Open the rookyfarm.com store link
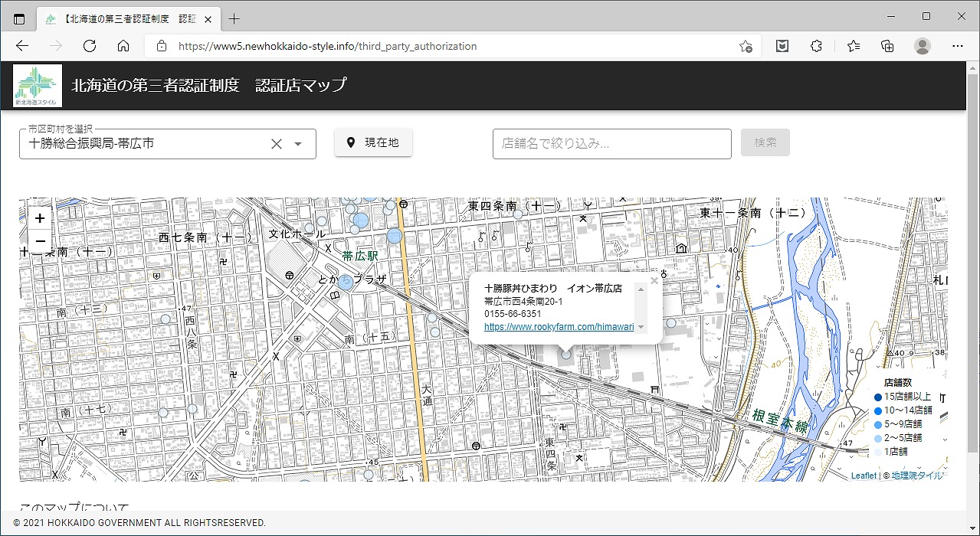This screenshot has width=980, height=536. pyautogui.click(x=559, y=326)
